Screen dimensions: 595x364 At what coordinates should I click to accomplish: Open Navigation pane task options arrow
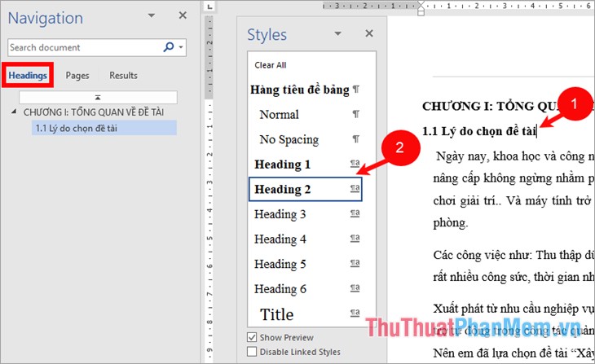(x=152, y=15)
